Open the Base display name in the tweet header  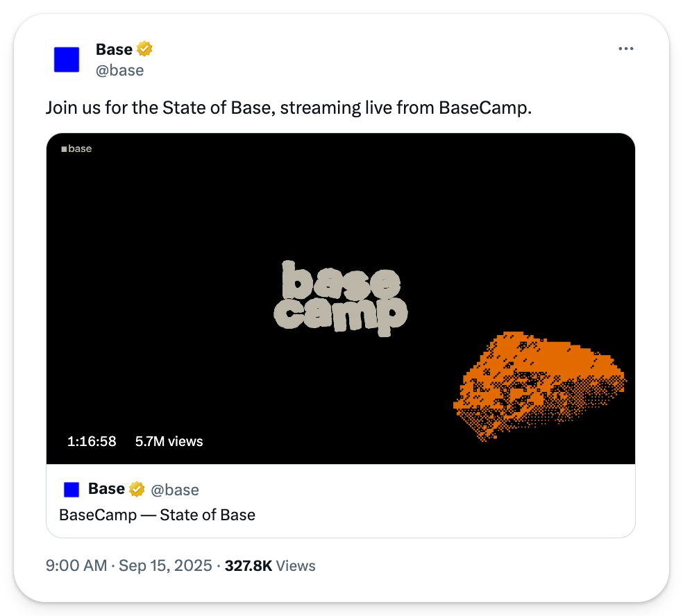(x=114, y=49)
